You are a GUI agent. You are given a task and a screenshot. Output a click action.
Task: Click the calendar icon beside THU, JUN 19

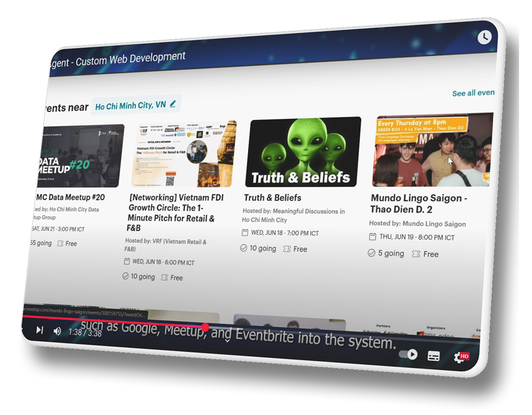pyautogui.click(x=373, y=237)
